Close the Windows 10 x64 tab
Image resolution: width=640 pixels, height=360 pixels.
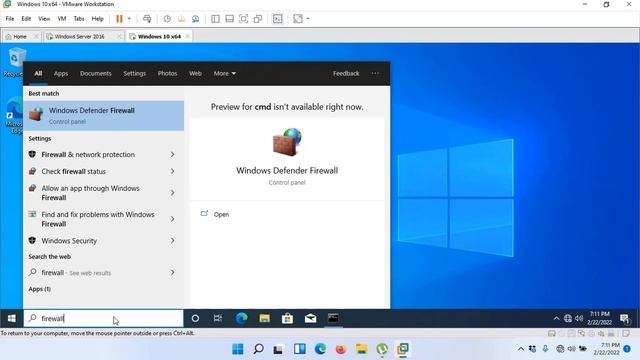pos(187,36)
